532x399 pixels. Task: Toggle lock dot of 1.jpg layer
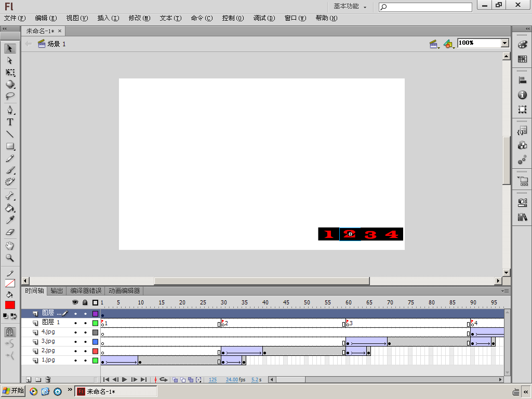(x=85, y=361)
